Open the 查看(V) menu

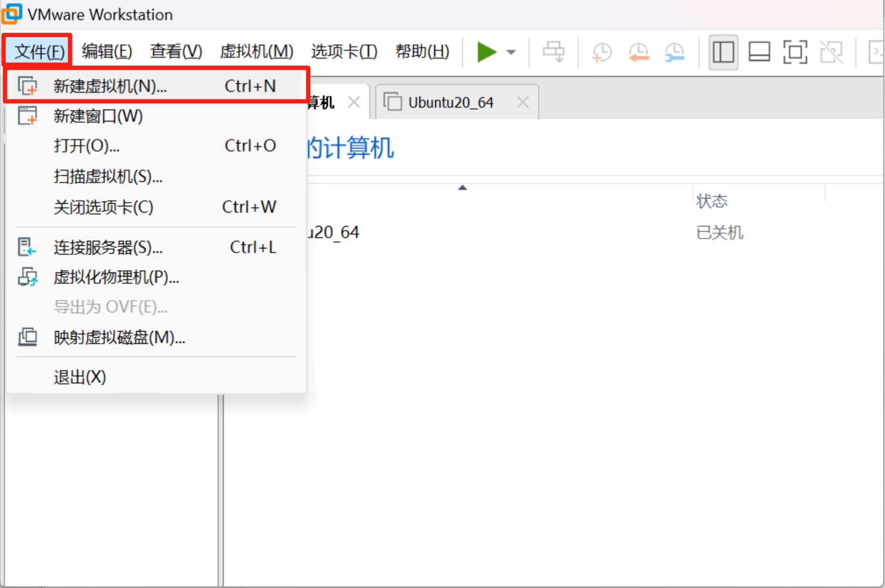176,51
